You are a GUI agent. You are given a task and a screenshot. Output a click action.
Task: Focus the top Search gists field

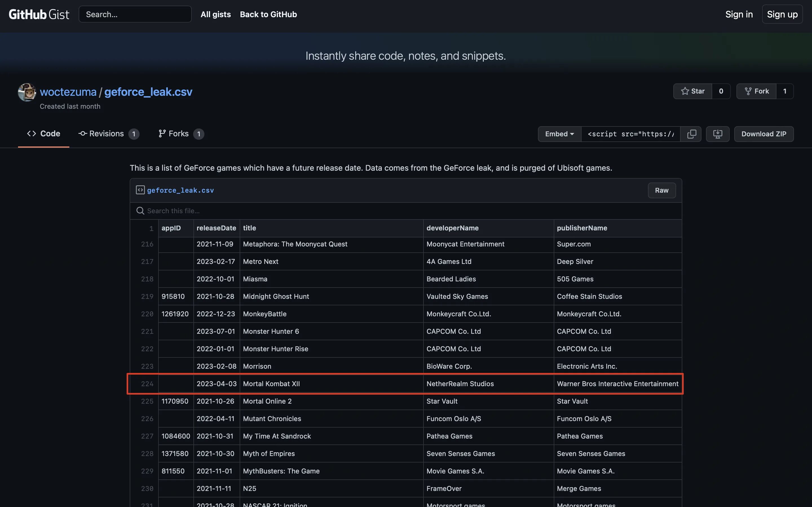(135, 14)
